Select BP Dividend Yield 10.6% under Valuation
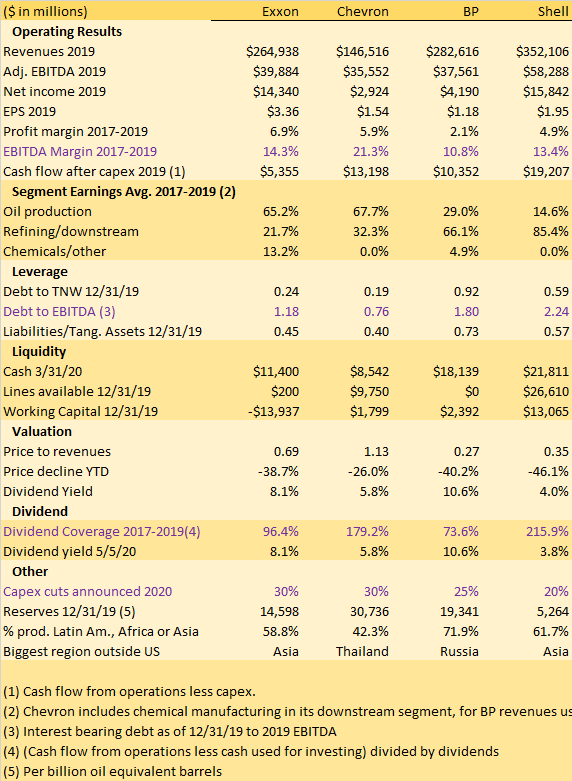Screen dimensions: 572x781 click(x=461, y=492)
